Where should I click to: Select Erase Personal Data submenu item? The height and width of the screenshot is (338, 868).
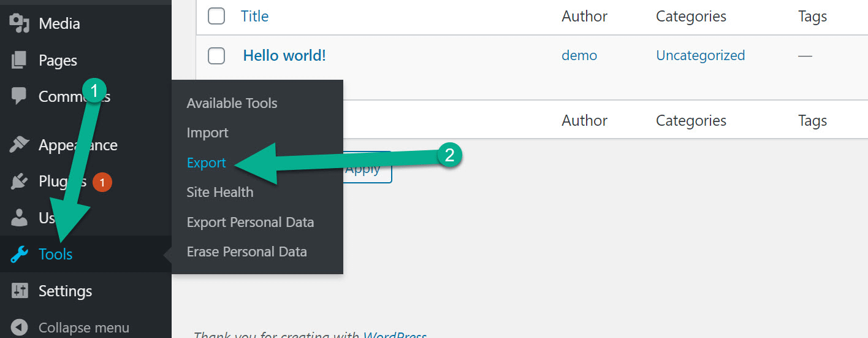coord(246,252)
